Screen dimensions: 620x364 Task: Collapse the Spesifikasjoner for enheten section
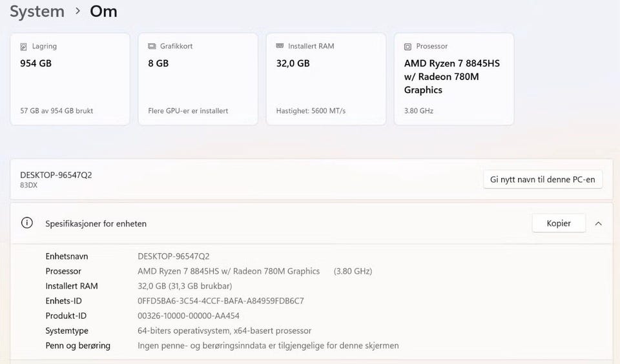tap(598, 223)
